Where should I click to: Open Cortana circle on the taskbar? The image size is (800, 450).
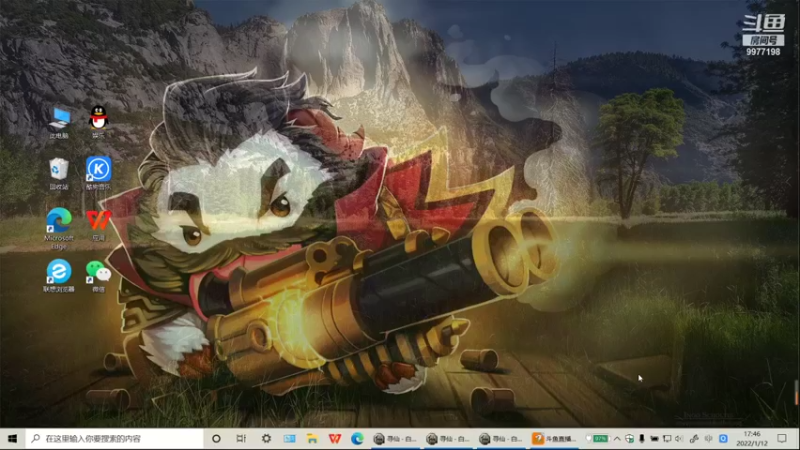tap(216, 438)
